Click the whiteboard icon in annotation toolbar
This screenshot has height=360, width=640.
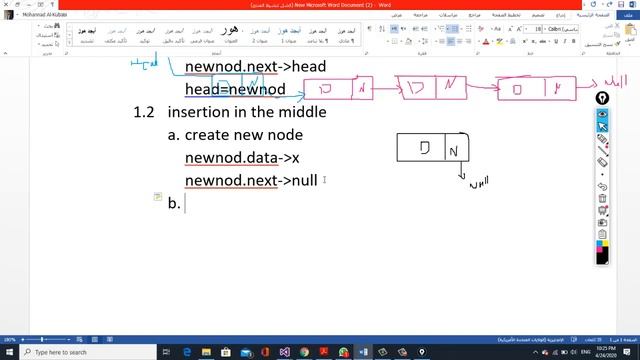click(602, 210)
